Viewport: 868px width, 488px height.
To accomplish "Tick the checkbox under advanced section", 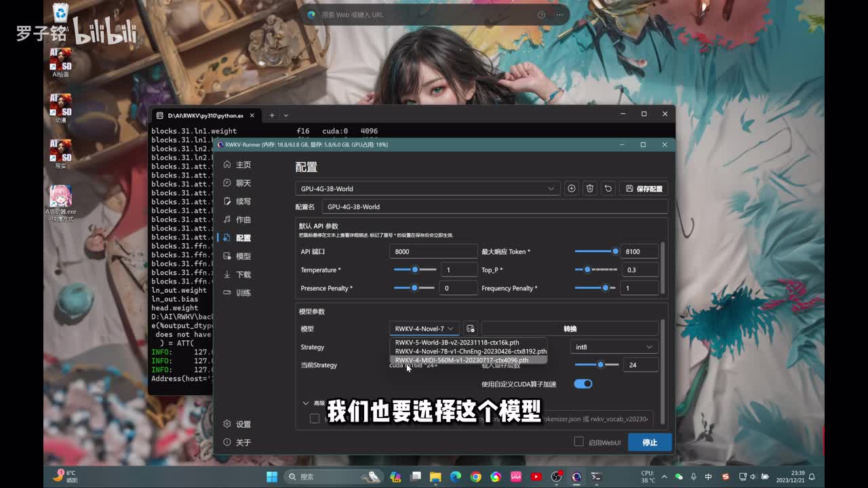I will pos(315,419).
